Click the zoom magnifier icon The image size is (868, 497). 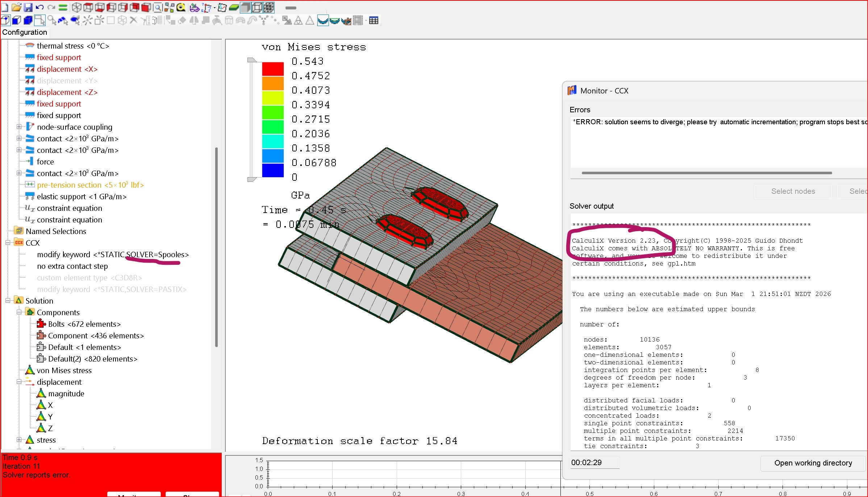[158, 7]
